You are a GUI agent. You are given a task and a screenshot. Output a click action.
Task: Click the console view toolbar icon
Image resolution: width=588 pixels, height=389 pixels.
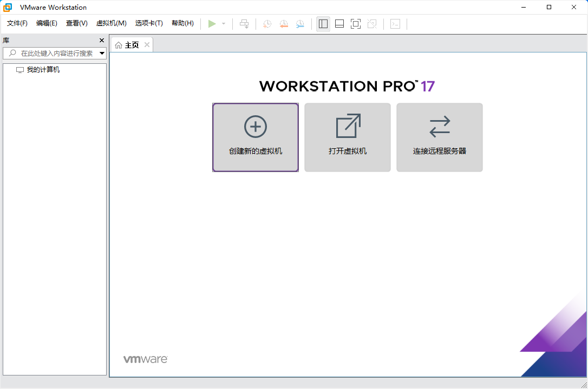pos(395,24)
